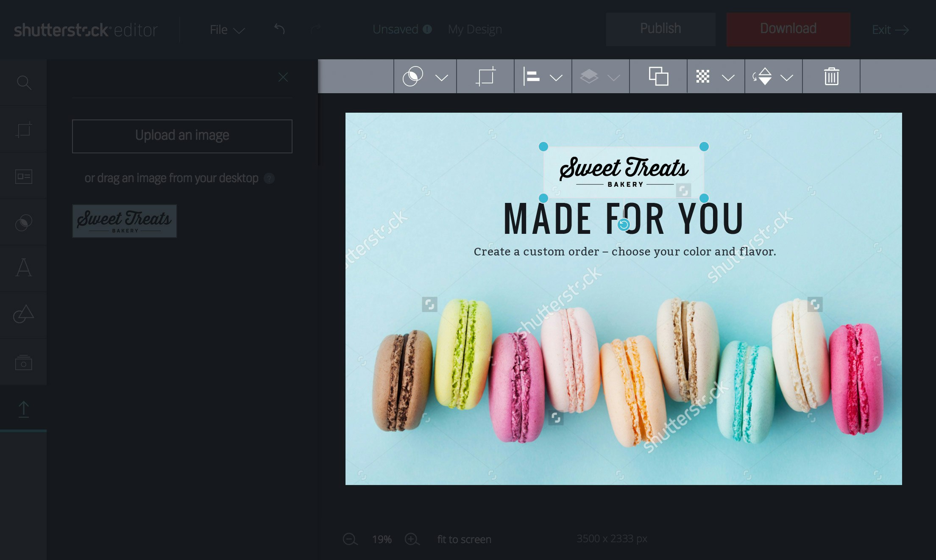936x560 pixels.
Task: Click the undo arrow
Action: [x=279, y=29]
